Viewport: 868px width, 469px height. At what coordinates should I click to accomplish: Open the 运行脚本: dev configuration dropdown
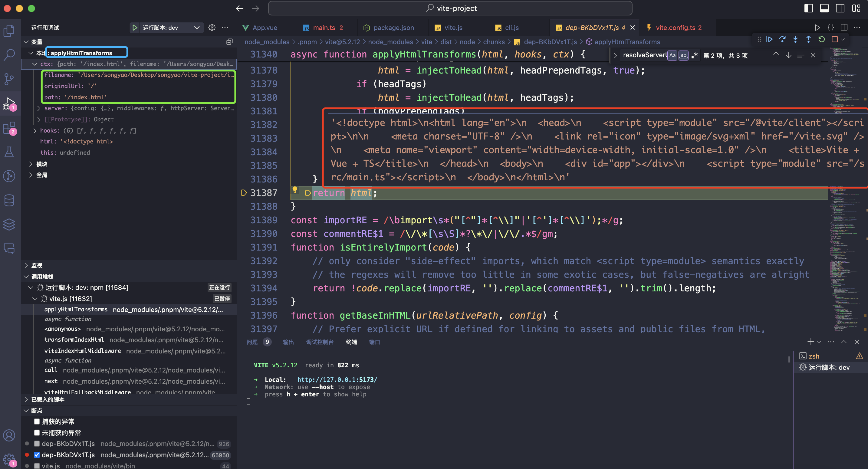click(x=197, y=28)
